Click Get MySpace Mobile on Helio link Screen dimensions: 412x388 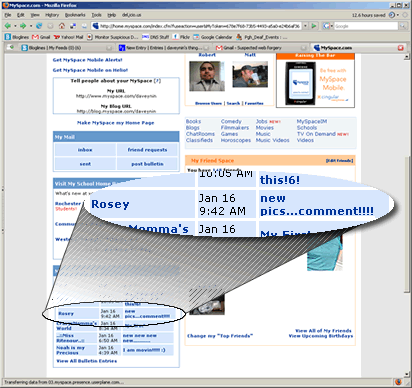tap(90, 70)
